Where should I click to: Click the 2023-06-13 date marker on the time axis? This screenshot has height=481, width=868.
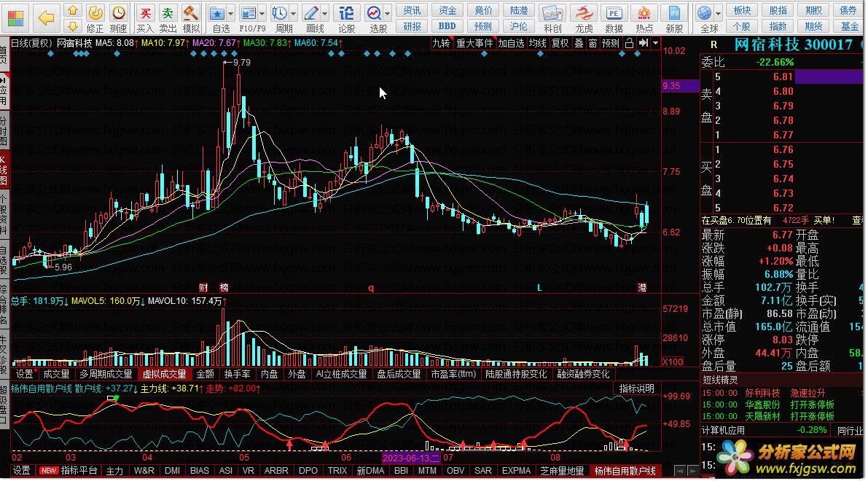tap(410, 458)
